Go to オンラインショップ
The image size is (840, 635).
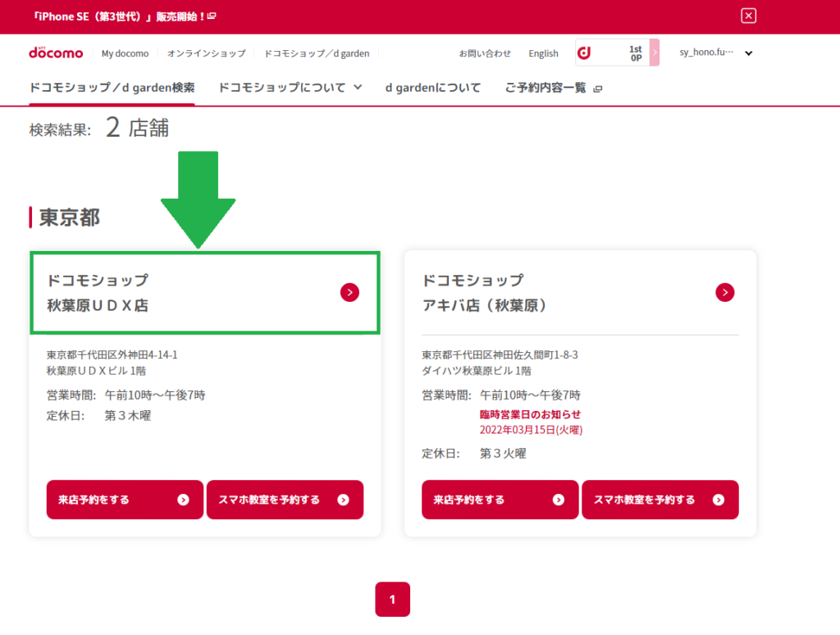(206, 53)
